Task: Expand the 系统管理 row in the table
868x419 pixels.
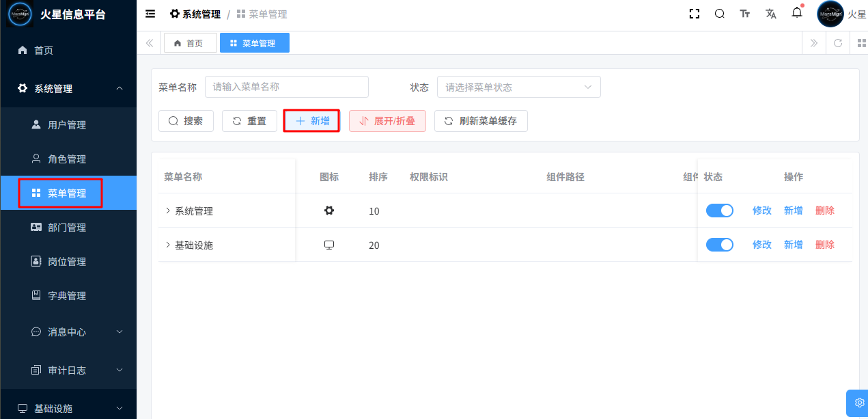Action: (x=168, y=211)
